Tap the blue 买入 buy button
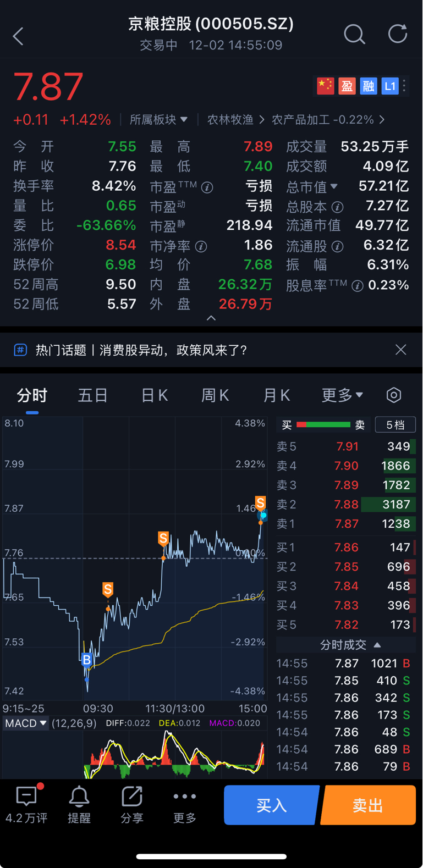Viewport: 423px width, 868px height. pyautogui.click(x=271, y=805)
